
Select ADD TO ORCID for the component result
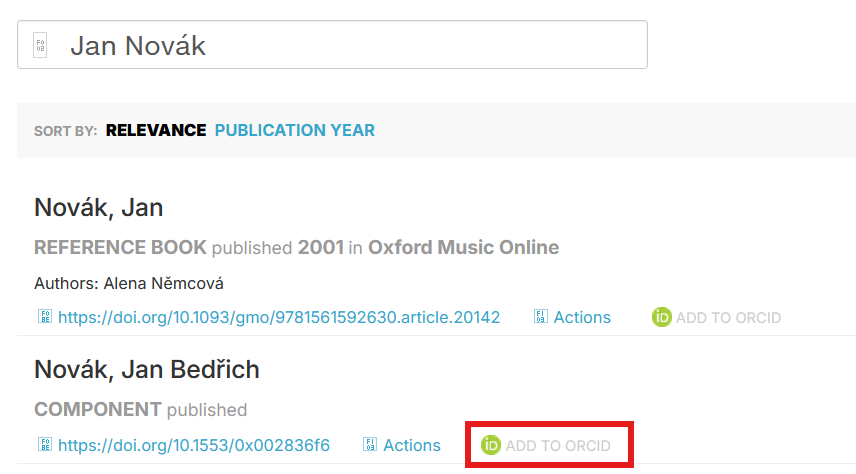(558, 446)
